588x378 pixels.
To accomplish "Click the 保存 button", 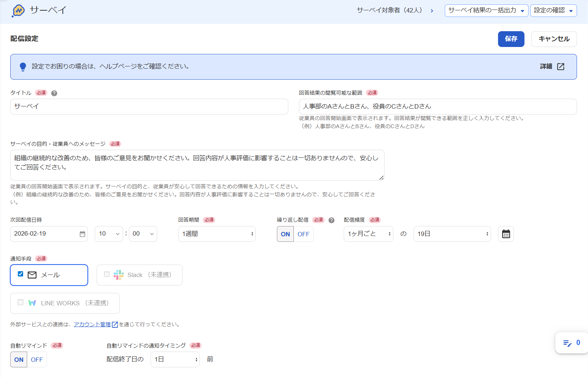I will [511, 39].
